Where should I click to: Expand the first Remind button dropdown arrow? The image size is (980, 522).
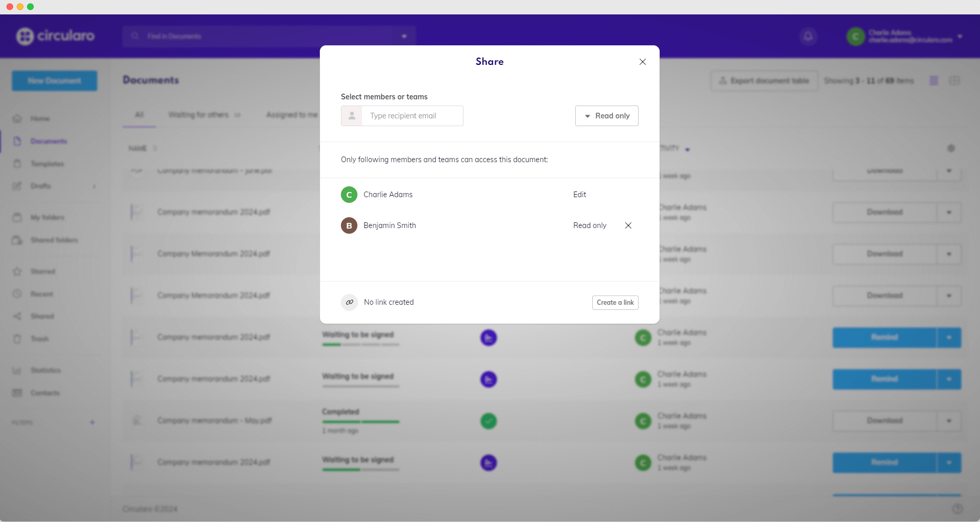tap(949, 338)
